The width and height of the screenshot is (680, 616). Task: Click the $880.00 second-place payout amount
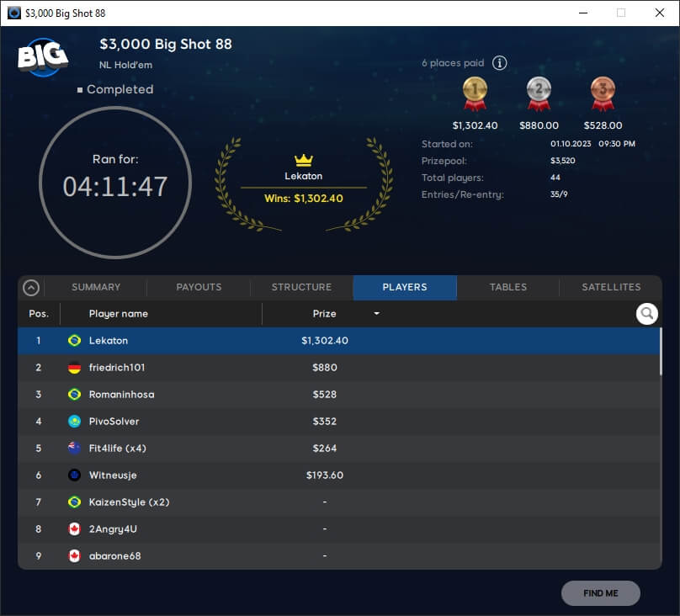pyautogui.click(x=539, y=125)
